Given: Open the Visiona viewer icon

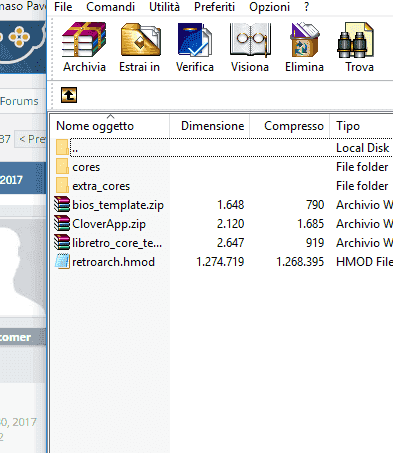Looking at the screenshot, I should (x=250, y=40).
